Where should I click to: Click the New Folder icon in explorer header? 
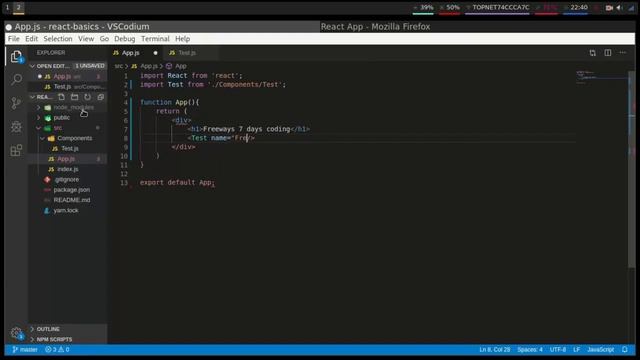74,97
